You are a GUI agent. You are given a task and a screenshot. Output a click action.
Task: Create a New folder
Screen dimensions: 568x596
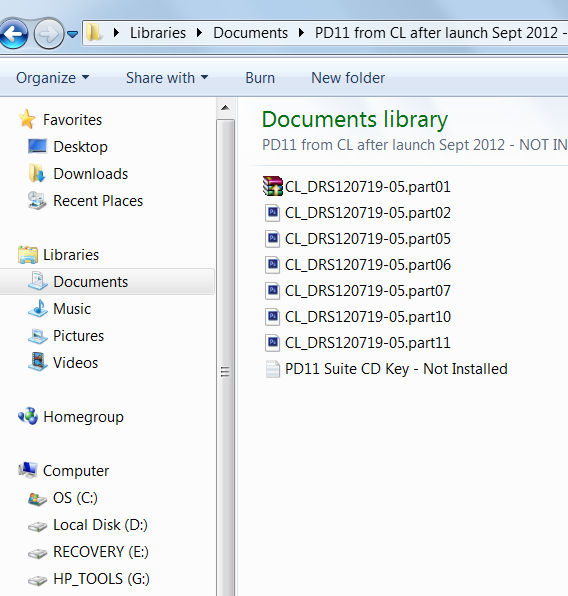tap(348, 78)
